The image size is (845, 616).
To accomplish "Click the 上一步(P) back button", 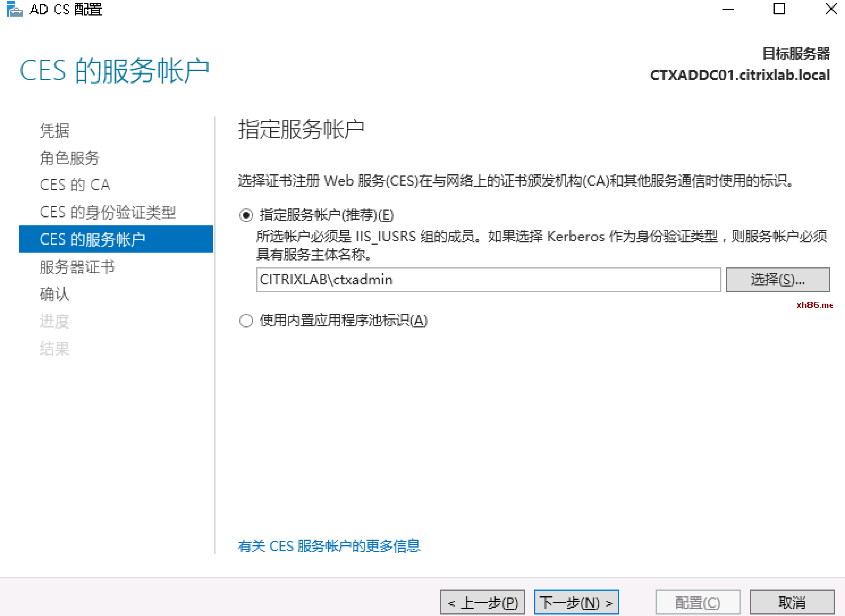I will coord(482,602).
